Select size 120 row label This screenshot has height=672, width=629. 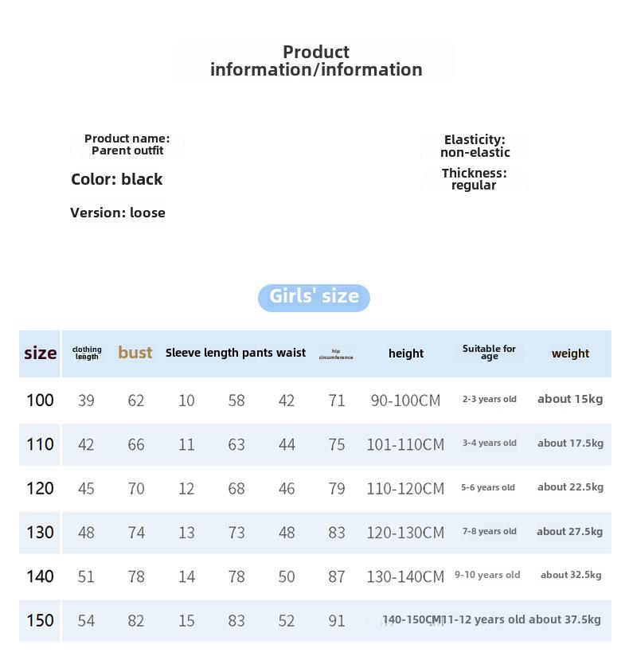[40, 488]
